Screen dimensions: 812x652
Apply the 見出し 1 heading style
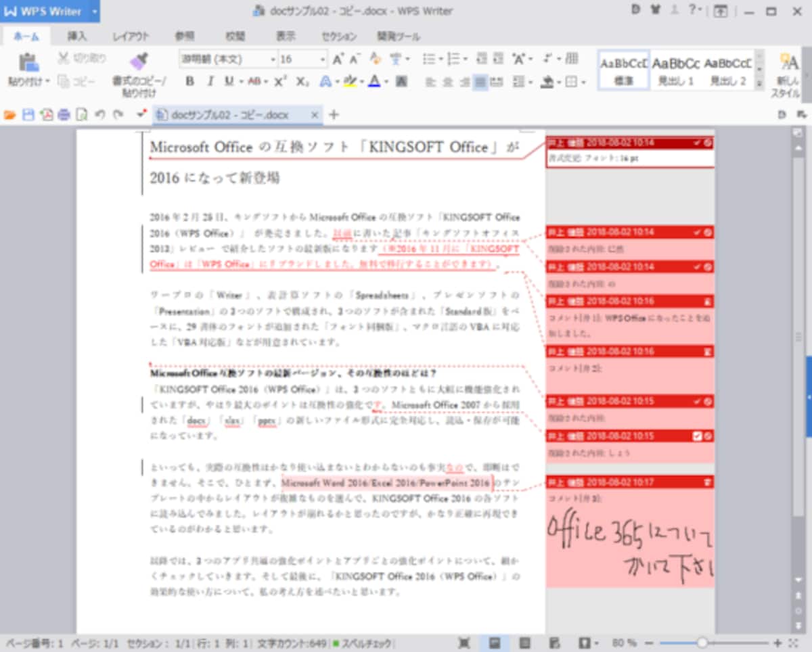(676, 70)
